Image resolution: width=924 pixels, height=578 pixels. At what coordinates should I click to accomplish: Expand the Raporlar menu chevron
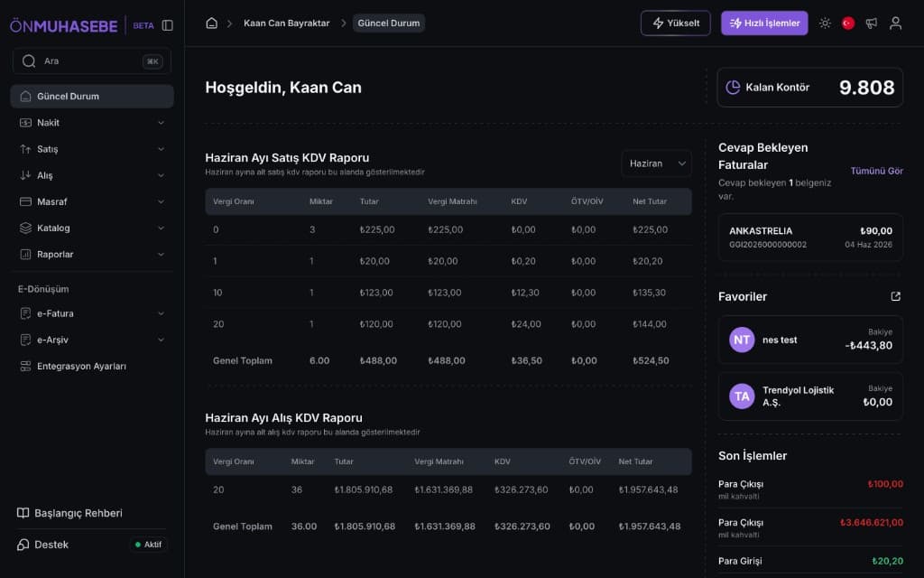161,254
